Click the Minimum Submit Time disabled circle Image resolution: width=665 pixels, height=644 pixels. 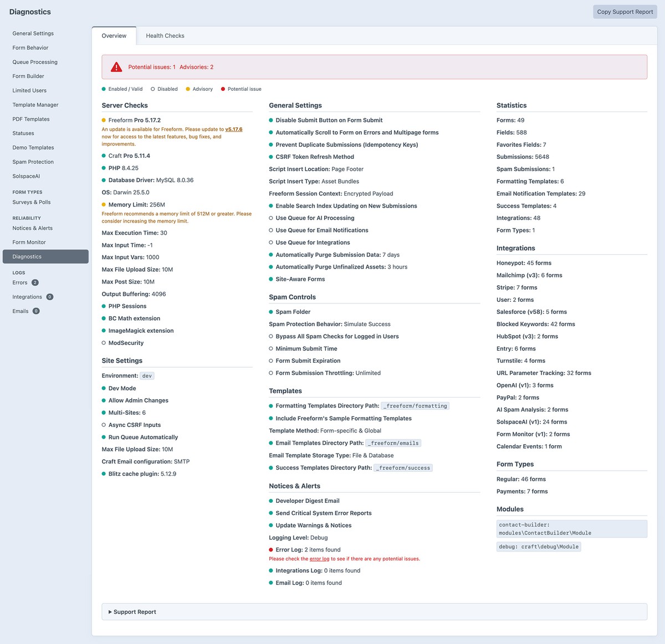[x=271, y=349]
